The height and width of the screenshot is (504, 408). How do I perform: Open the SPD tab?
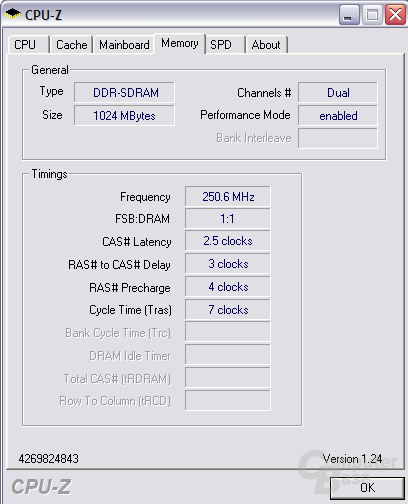coord(225,45)
